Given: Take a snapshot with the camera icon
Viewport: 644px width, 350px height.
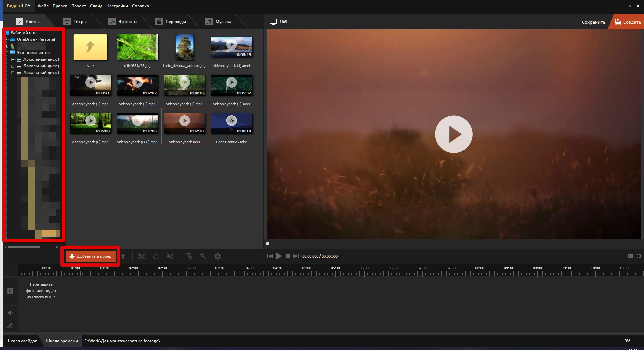Looking at the screenshot, I should coord(630,256).
